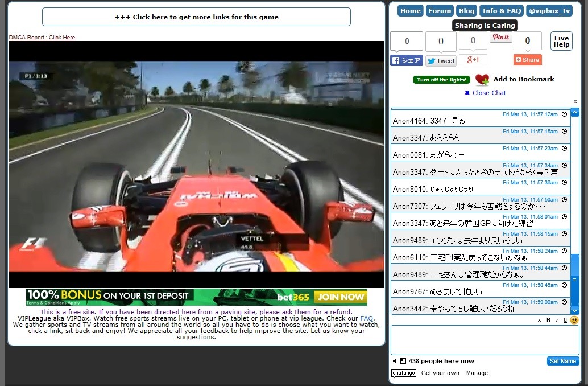This screenshot has width=588, height=386.
Task: Click reply icon on Anon7307 message
Action: pyautogui.click(x=564, y=199)
